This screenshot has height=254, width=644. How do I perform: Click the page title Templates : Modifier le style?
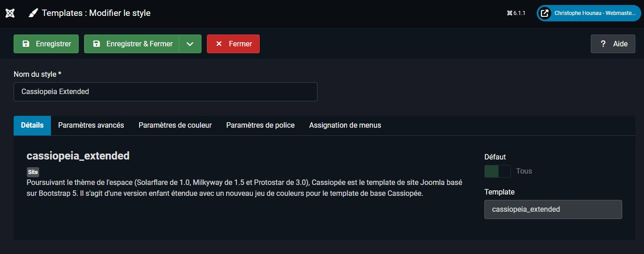(96, 13)
